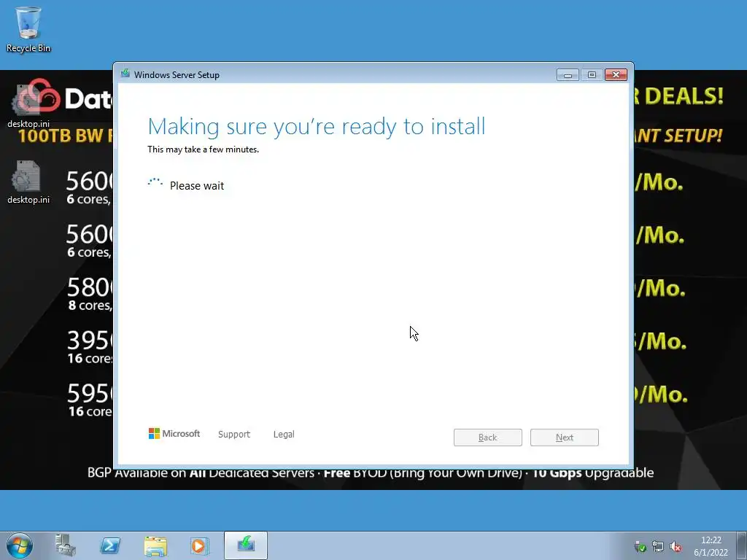Screen dimensions: 747x560
Task: Open the taskbar clock showing 12:22
Action: pyautogui.click(x=711, y=546)
